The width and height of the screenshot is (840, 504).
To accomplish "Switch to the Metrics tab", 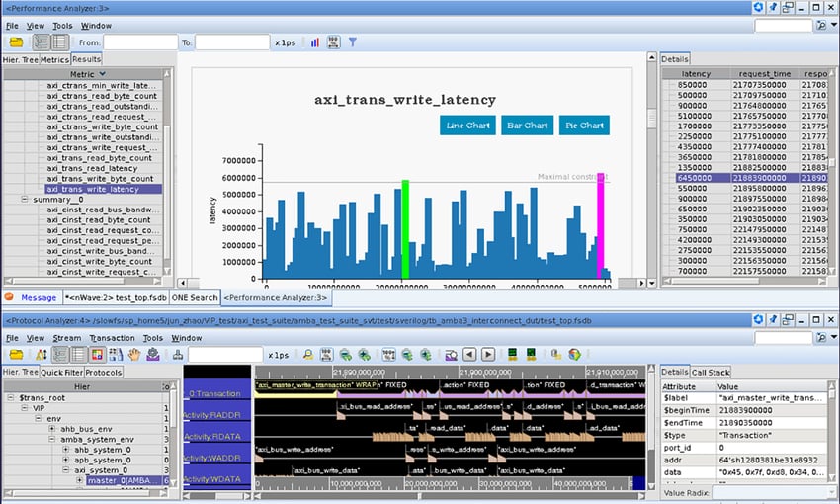I will 54,59.
